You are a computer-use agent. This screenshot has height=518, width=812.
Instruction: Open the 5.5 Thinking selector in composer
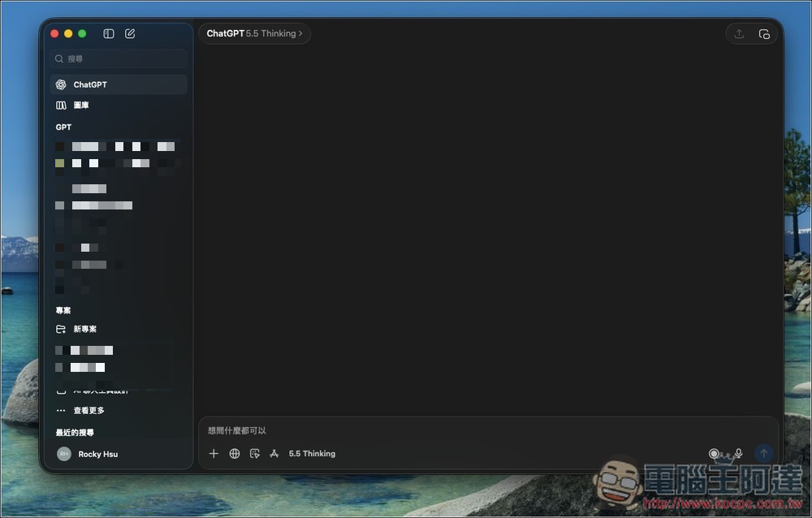coord(313,454)
